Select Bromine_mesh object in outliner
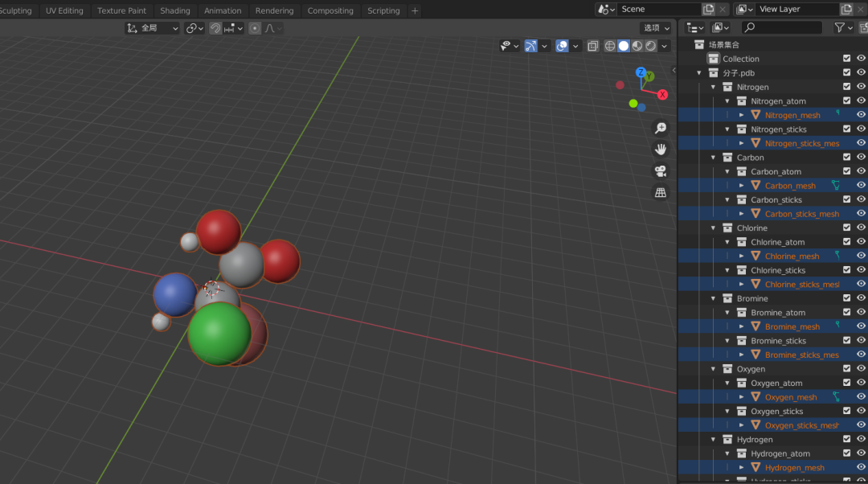868x484 pixels. coord(792,326)
